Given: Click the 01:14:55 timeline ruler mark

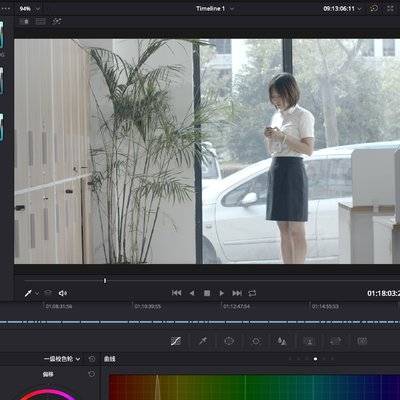Looking at the screenshot, I should (325, 306).
